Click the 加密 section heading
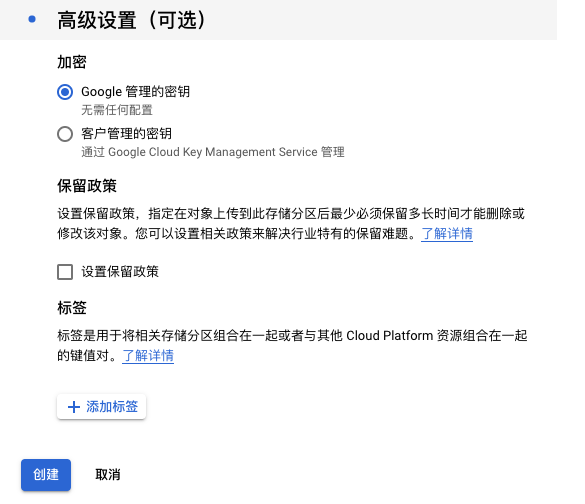This screenshot has width=585, height=504. click(x=72, y=62)
